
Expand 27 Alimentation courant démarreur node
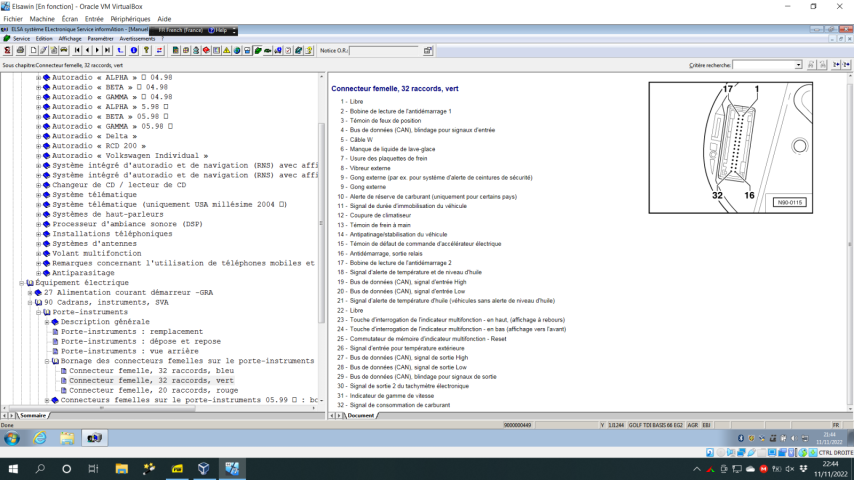tap(30, 293)
